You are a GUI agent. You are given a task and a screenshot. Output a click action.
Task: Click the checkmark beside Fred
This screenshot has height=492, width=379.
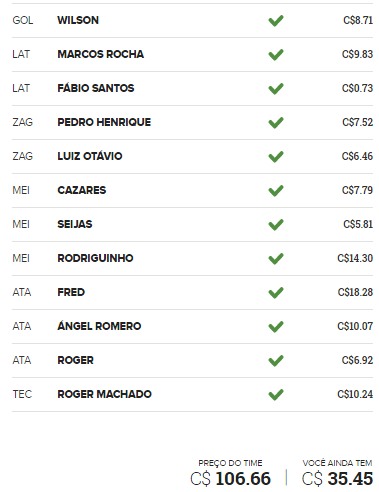click(x=276, y=293)
